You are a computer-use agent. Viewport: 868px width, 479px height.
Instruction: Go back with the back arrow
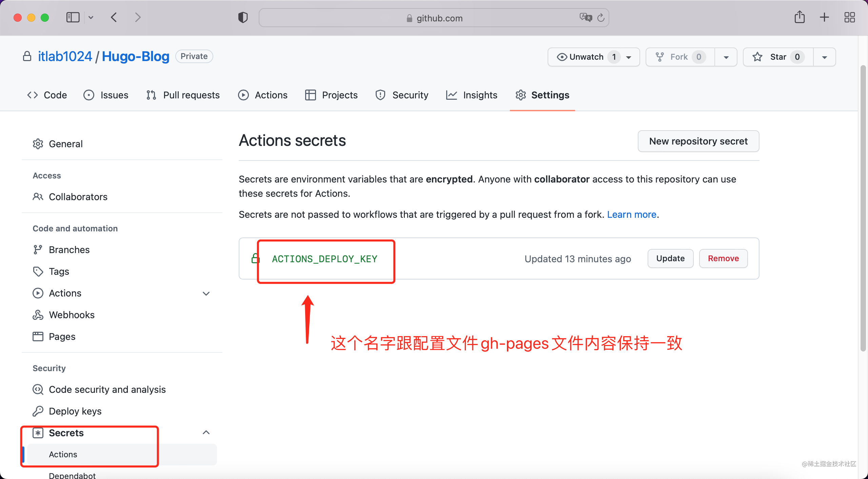tap(114, 17)
